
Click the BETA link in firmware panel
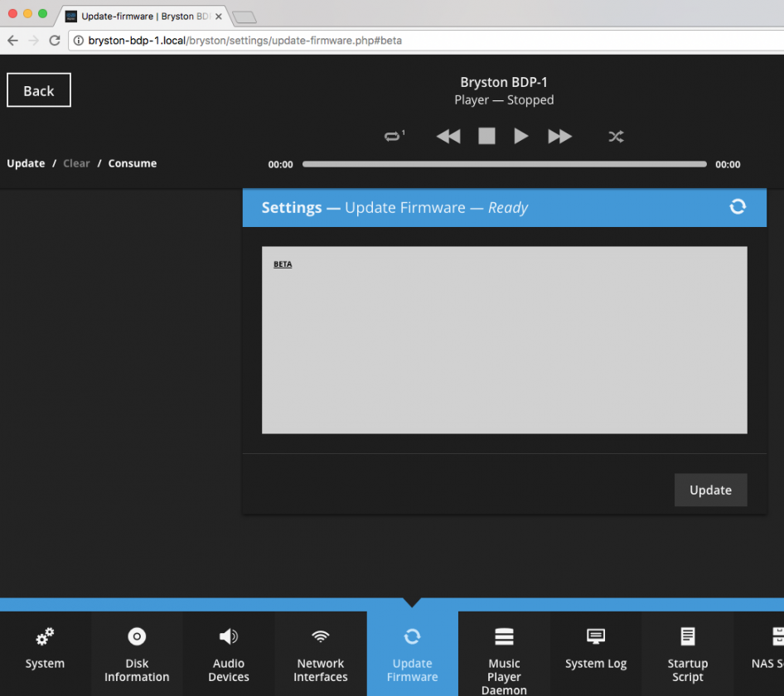tap(283, 264)
